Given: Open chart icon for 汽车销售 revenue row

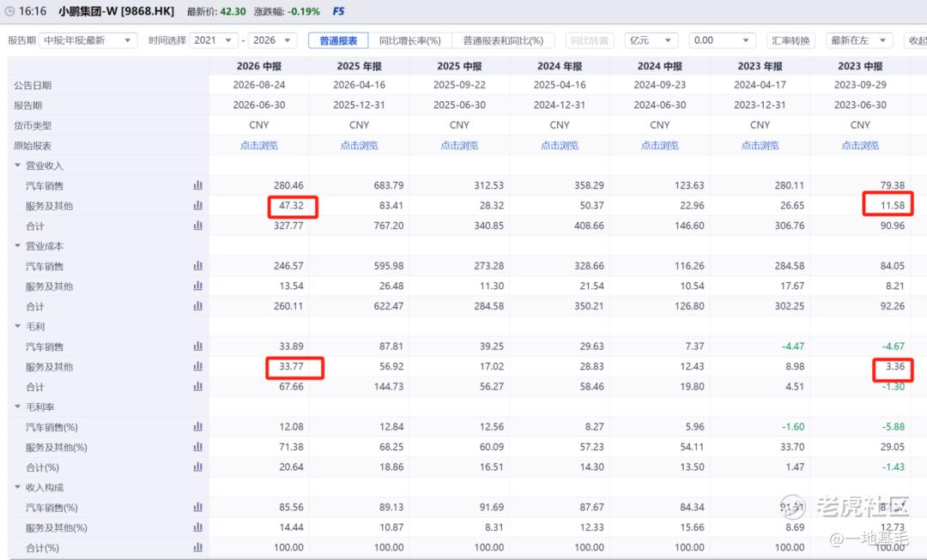Looking at the screenshot, I should pyautogui.click(x=197, y=185).
